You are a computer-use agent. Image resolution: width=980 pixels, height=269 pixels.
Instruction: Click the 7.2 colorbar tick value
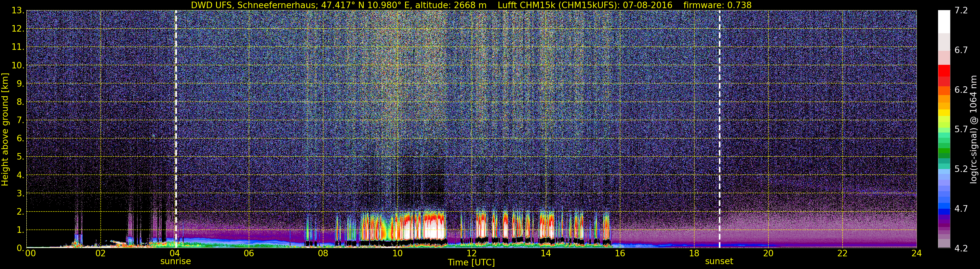[x=961, y=11]
